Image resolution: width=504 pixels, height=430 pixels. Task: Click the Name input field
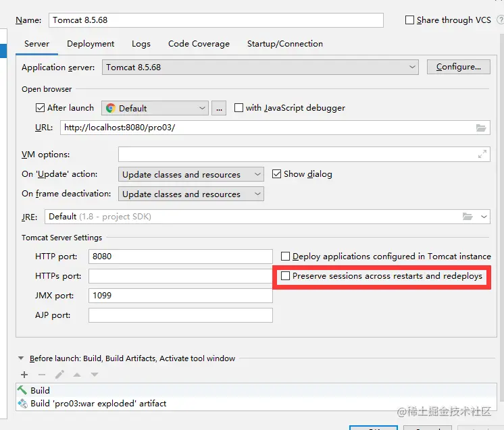point(216,20)
